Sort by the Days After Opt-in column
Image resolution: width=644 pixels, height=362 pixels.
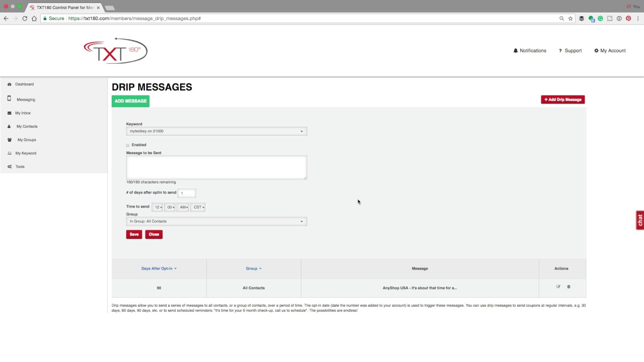point(158,268)
